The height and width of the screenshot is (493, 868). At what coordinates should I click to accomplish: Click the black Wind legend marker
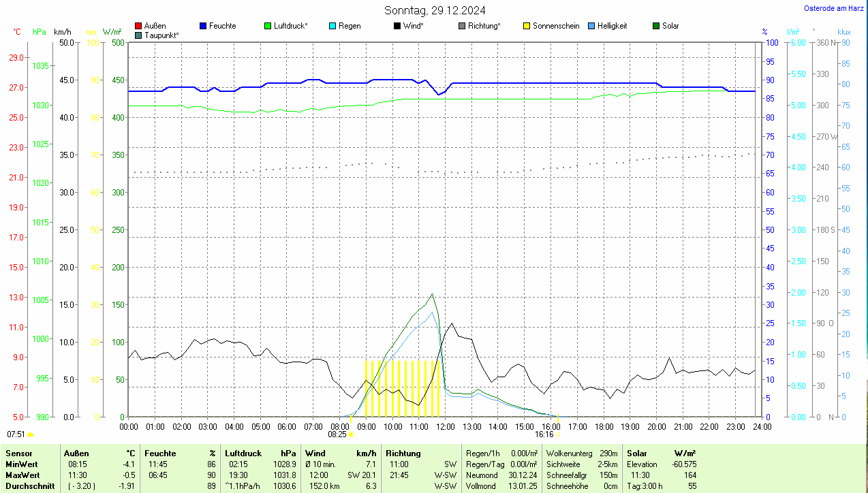397,26
